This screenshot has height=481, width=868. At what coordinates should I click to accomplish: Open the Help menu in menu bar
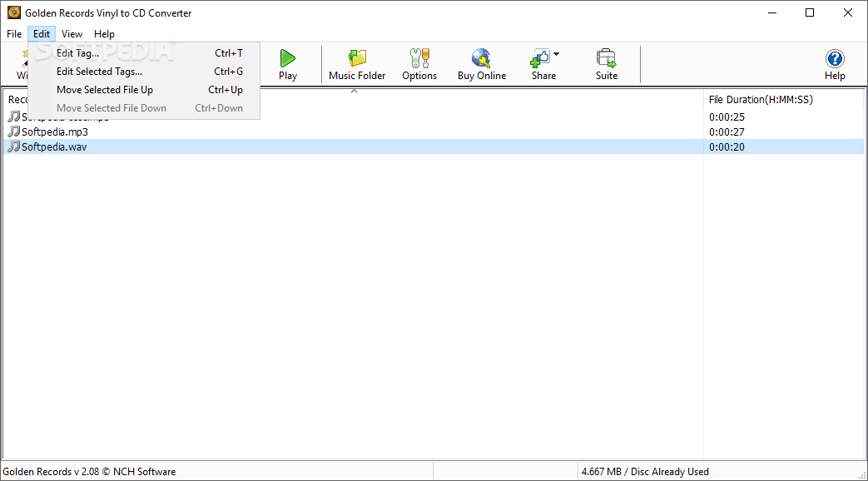(104, 34)
